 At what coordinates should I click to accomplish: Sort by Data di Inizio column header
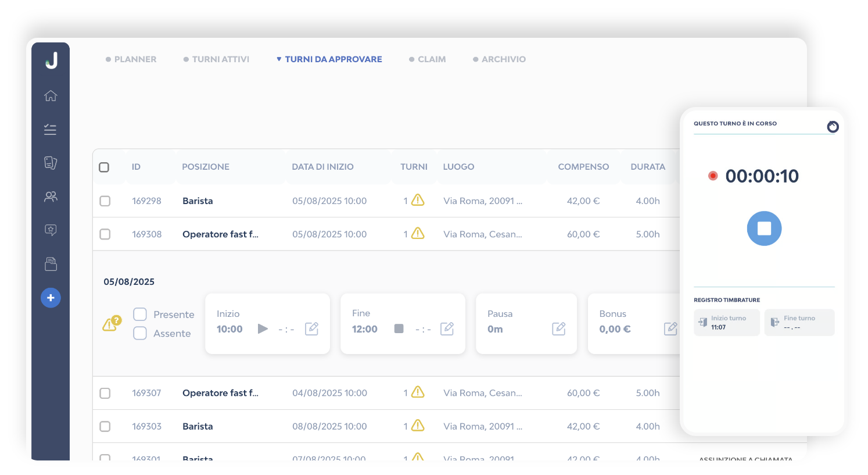tap(322, 167)
